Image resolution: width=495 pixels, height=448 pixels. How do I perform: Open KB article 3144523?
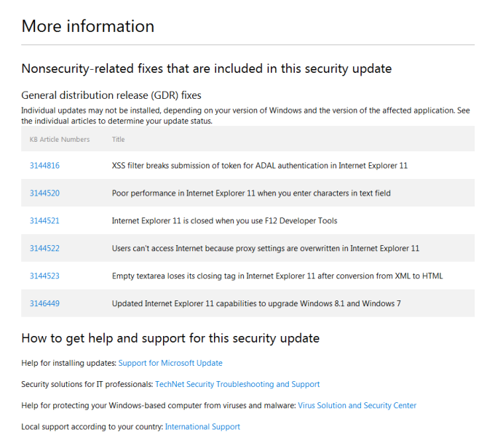[44, 276]
